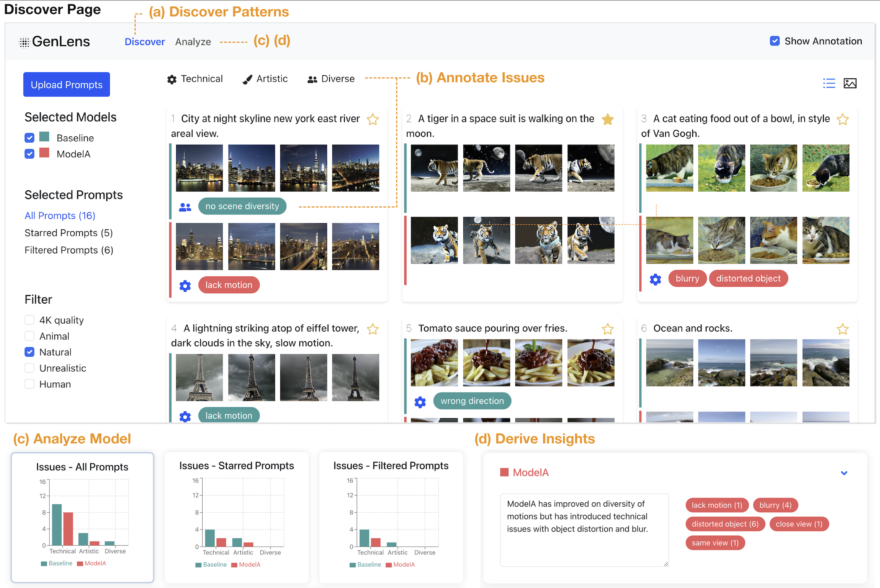Star the city night skyline prompt

[x=373, y=119]
